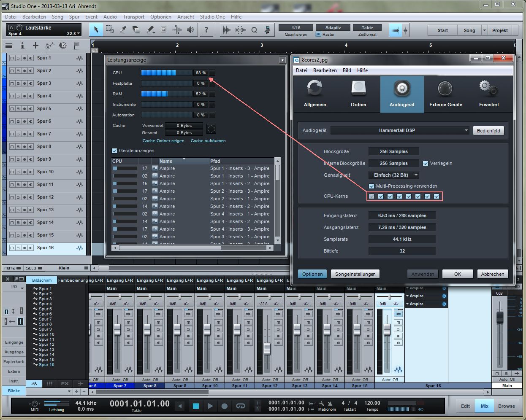The width and height of the screenshot is (526, 420).
Task: Toggle the transport loop button
Action: pos(241,406)
